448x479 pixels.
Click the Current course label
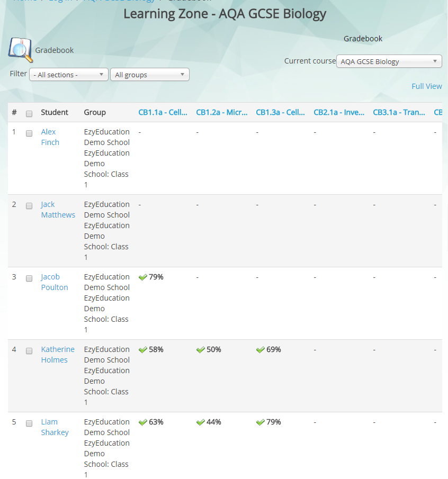(310, 61)
